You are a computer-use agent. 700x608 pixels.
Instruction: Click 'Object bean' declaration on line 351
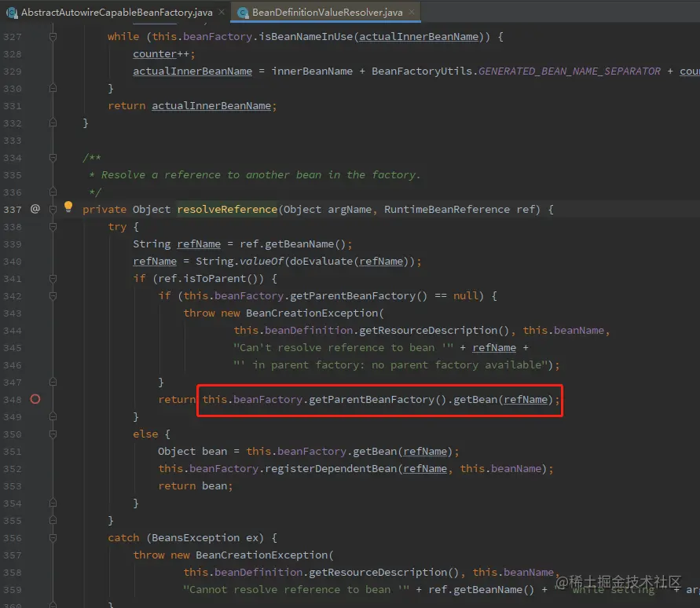(192, 452)
